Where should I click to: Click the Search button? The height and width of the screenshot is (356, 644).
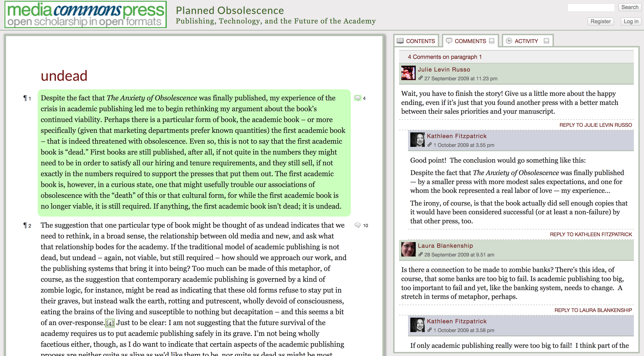click(630, 7)
